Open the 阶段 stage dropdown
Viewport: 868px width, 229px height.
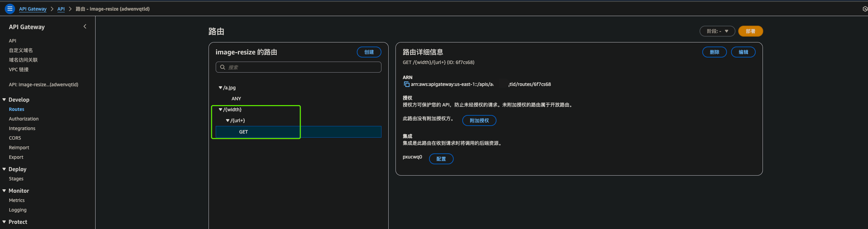click(x=717, y=31)
